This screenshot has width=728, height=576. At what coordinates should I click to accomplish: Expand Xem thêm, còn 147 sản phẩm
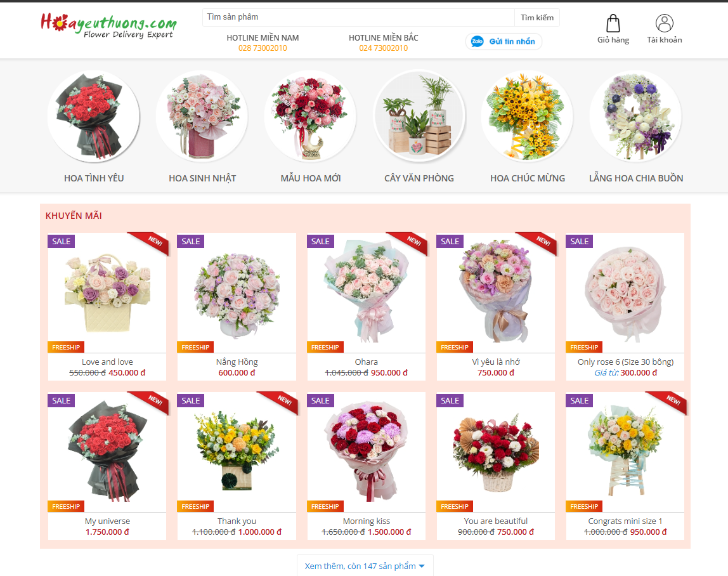(x=365, y=566)
